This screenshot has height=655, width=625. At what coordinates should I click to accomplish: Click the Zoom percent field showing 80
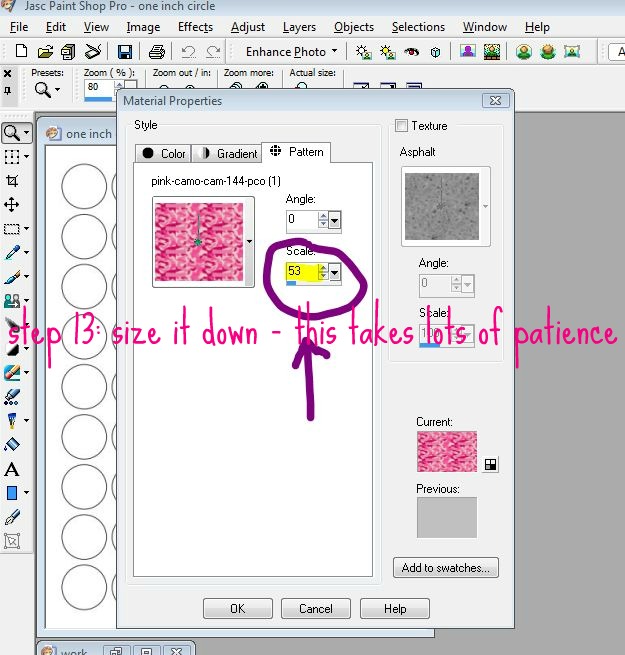click(x=99, y=87)
